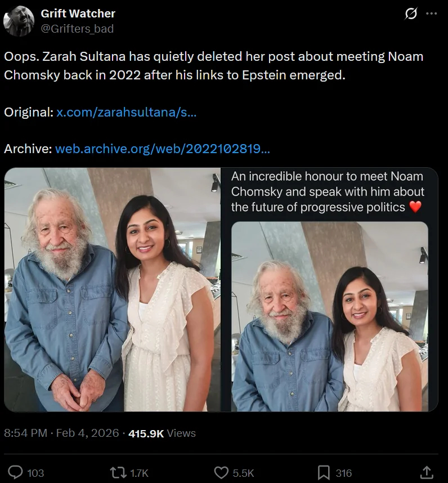
Task: Like the post with the heart icon
Action: tap(222, 473)
